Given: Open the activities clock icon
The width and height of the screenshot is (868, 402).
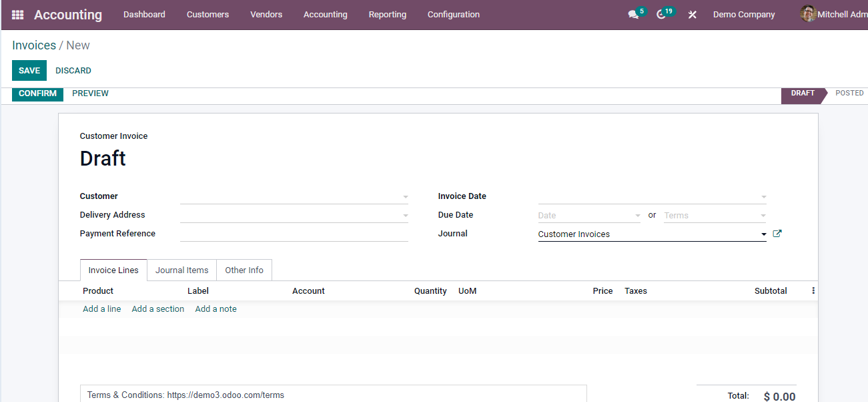Looking at the screenshot, I should [661, 15].
